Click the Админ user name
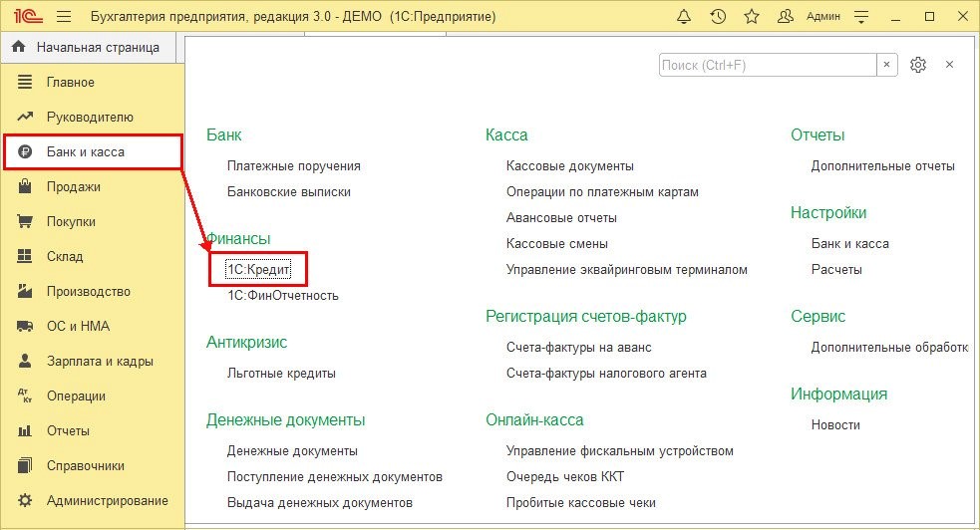 822,17
